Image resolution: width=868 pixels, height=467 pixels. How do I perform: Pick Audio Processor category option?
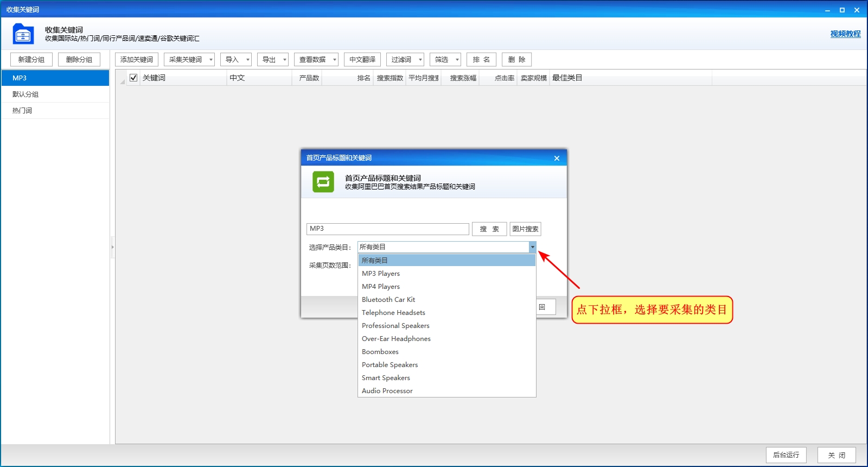[x=447, y=391]
